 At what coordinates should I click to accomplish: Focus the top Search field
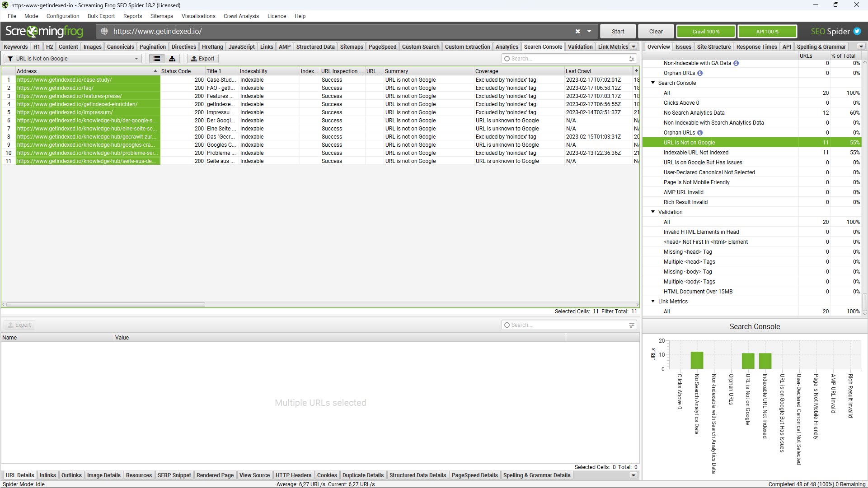(x=569, y=59)
